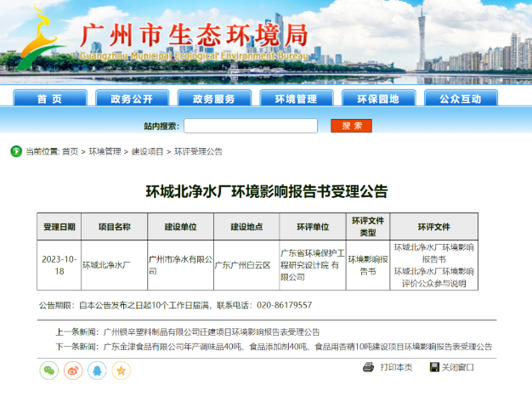The image size is (532, 402).
Task: Go to 建设项目 in the breadcrumb
Action: click(x=147, y=151)
